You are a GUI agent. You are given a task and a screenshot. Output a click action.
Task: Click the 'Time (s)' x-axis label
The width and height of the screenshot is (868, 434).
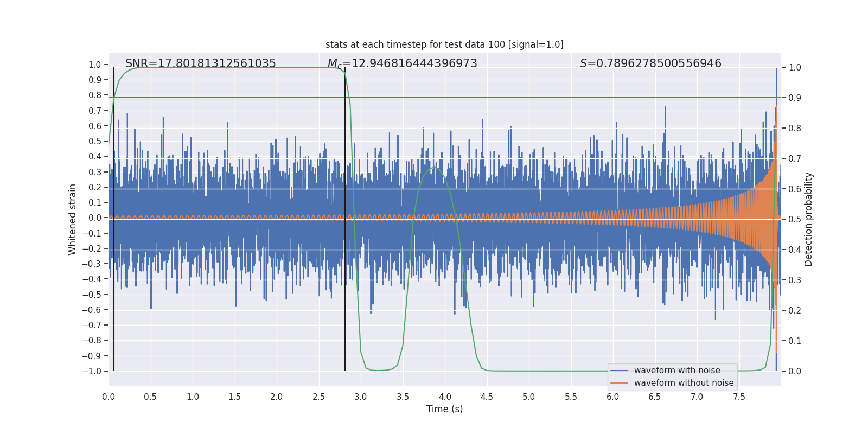coord(444,409)
